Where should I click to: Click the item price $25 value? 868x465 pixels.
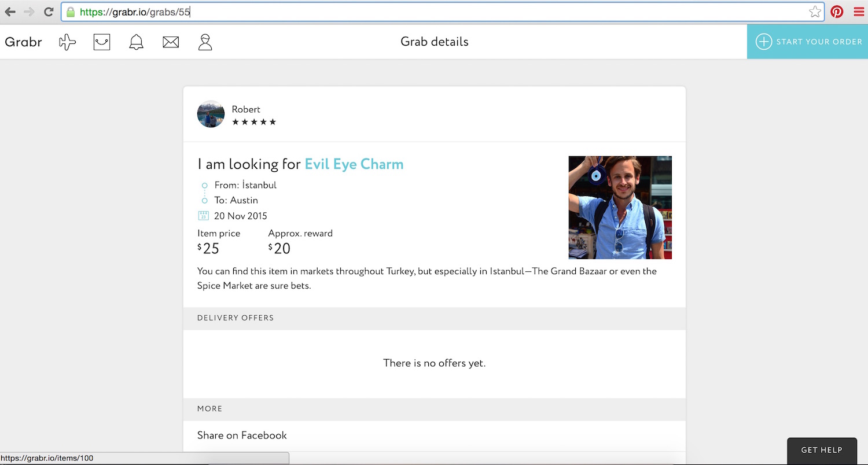tap(208, 249)
